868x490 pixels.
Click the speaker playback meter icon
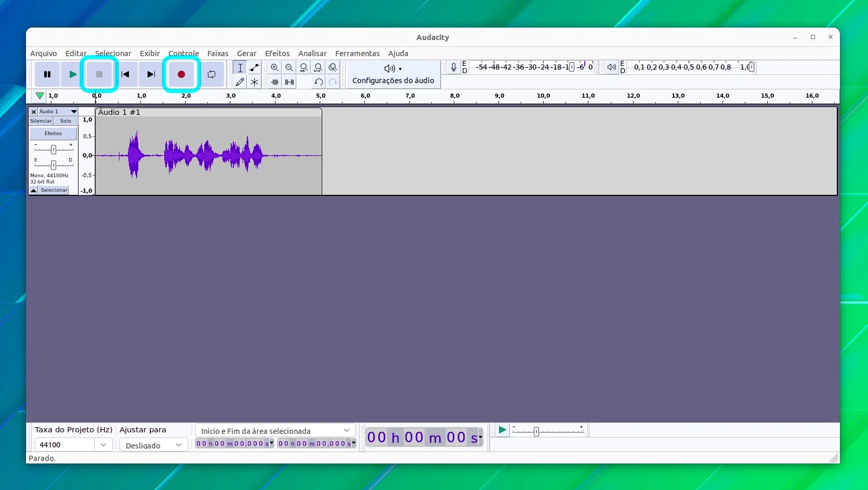pyautogui.click(x=612, y=67)
